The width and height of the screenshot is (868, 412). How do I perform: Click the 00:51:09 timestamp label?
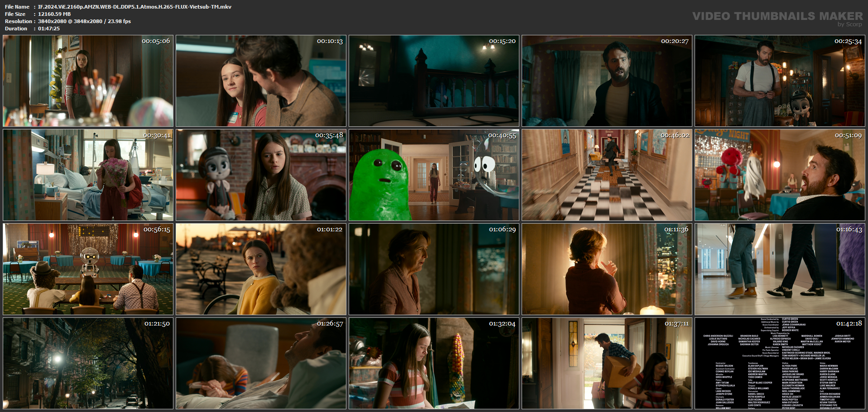pyautogui.click(x=848, y=135)
